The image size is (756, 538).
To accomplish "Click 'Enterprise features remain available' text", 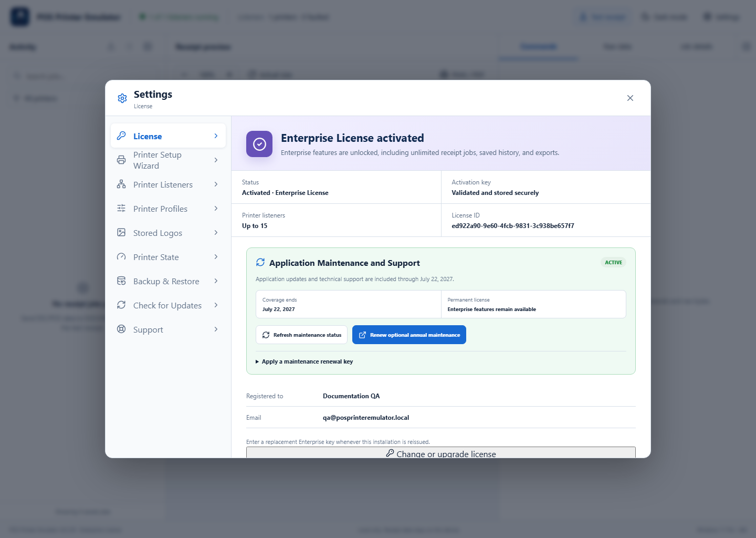I will click(x=491, y=309).
